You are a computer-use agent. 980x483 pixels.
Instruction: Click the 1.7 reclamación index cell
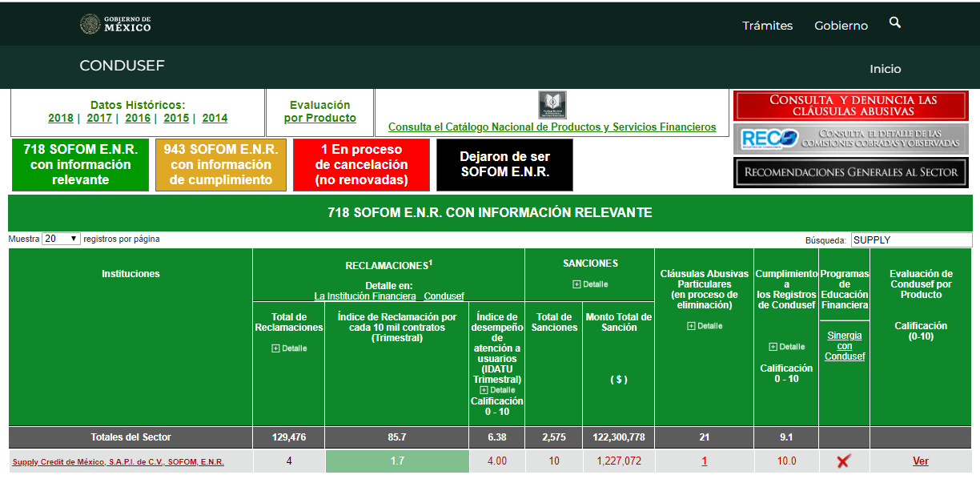point(397,461)
